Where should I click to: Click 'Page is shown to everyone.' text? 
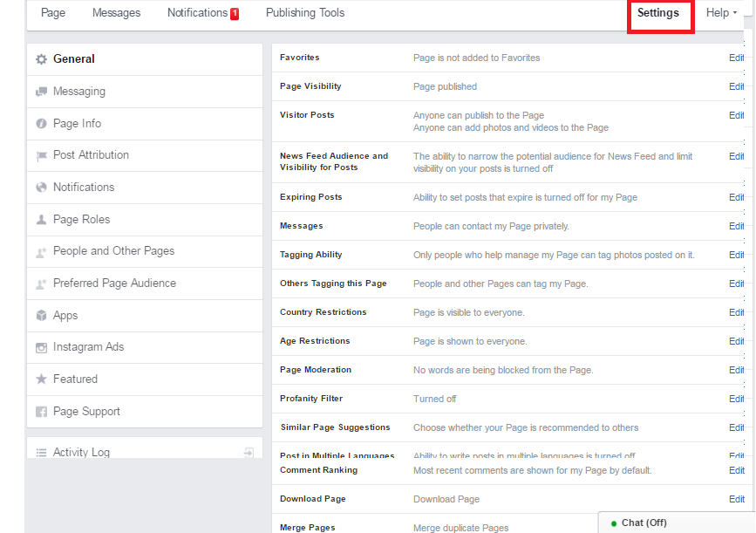tap(470, 341)
